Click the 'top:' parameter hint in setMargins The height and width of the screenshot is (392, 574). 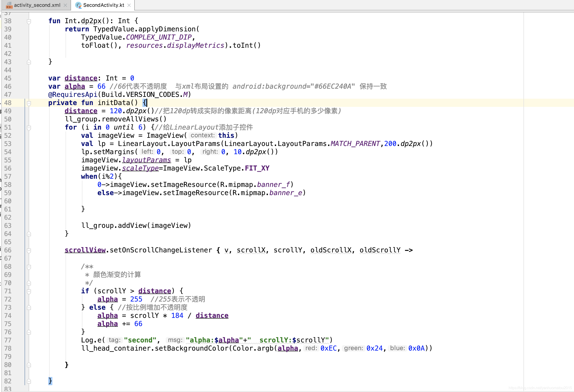[178, 152]
